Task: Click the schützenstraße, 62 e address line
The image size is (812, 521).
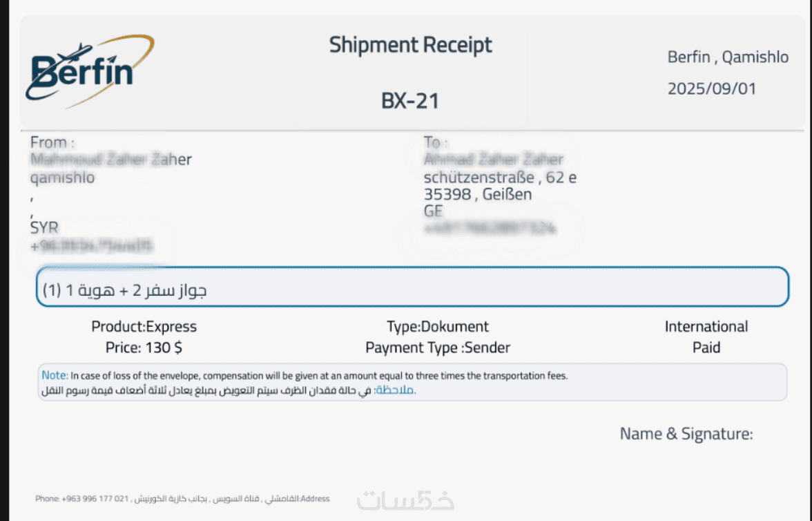Action: tap(500, 178)
